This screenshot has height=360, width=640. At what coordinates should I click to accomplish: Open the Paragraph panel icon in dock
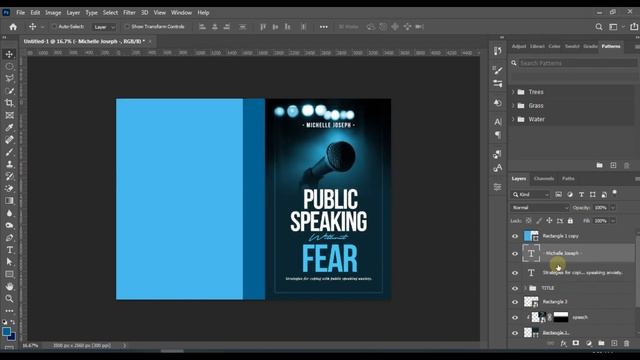tap(498, 135)
